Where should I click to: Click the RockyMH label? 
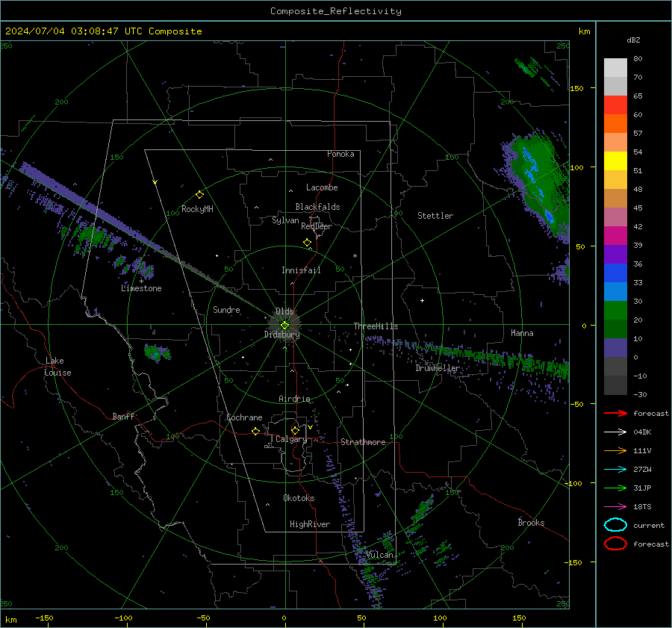(197, 209)
